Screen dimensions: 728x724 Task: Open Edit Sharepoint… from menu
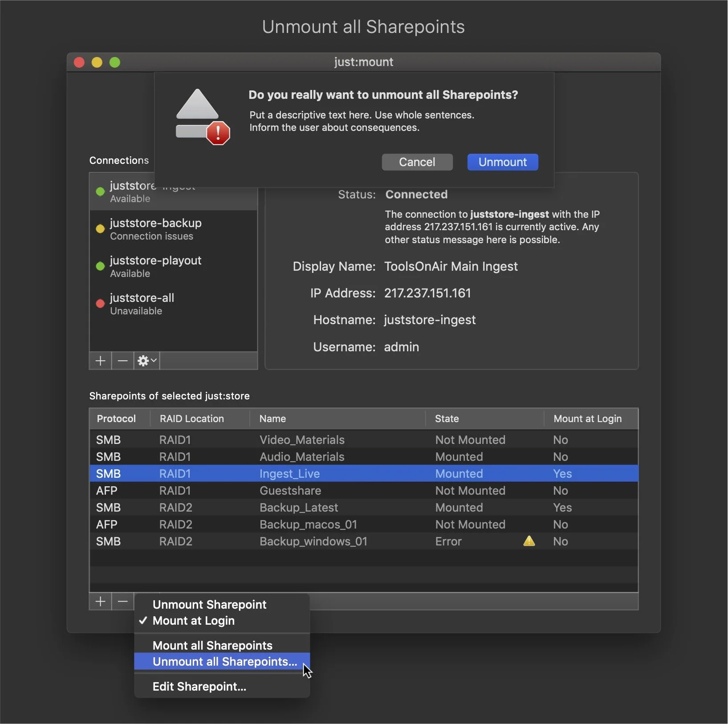[x=222, y=686]
